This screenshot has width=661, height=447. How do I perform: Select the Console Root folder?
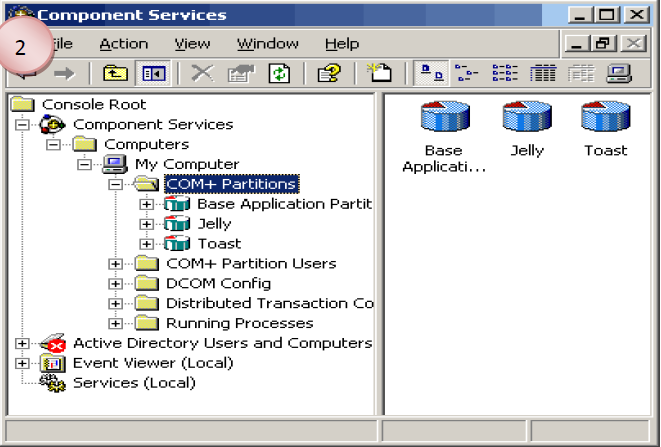click(x=79, y=104)
